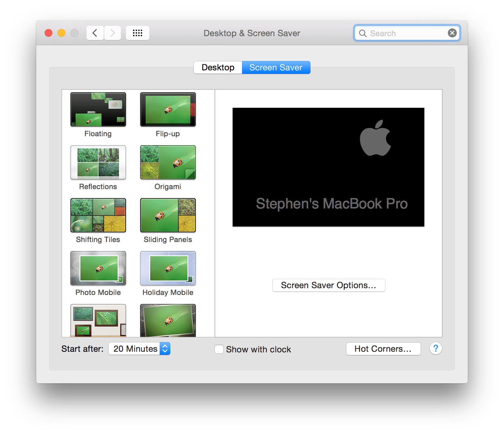The image size is (504, 435).
Task: Switch to the Screen Saver tab
Action: [276, 67]
